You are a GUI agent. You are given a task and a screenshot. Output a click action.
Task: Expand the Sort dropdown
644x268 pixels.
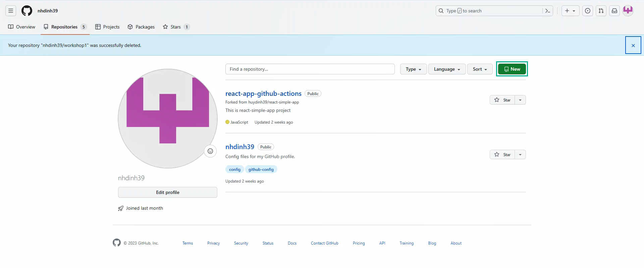(480, 69)
